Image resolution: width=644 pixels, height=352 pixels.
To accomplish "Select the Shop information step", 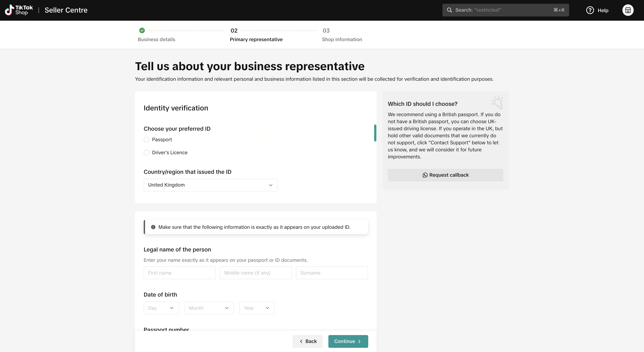I will [342, 39].
